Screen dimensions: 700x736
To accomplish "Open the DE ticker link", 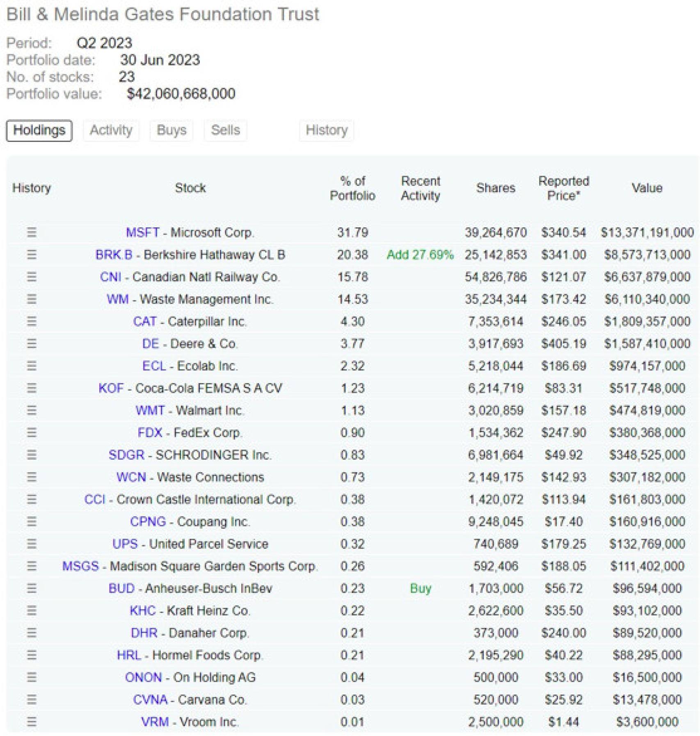I will 150,343.
